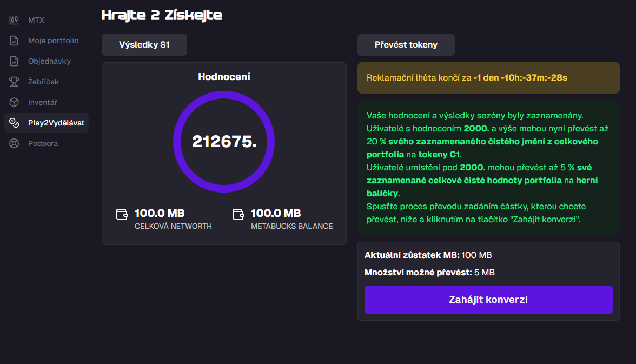Click the Objednávky document icon
Image resolution: width=636 pixels, height=364 pixels.
click(14, 61)
